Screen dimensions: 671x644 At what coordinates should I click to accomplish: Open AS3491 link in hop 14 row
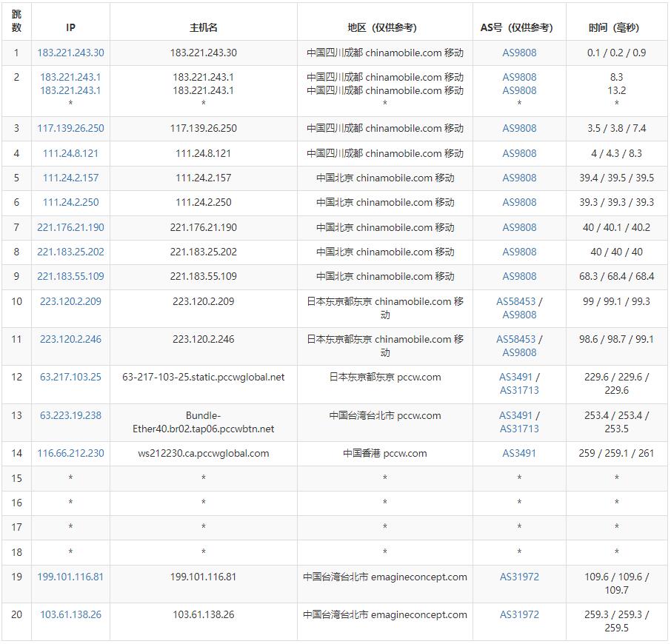[x=519, y=453]
